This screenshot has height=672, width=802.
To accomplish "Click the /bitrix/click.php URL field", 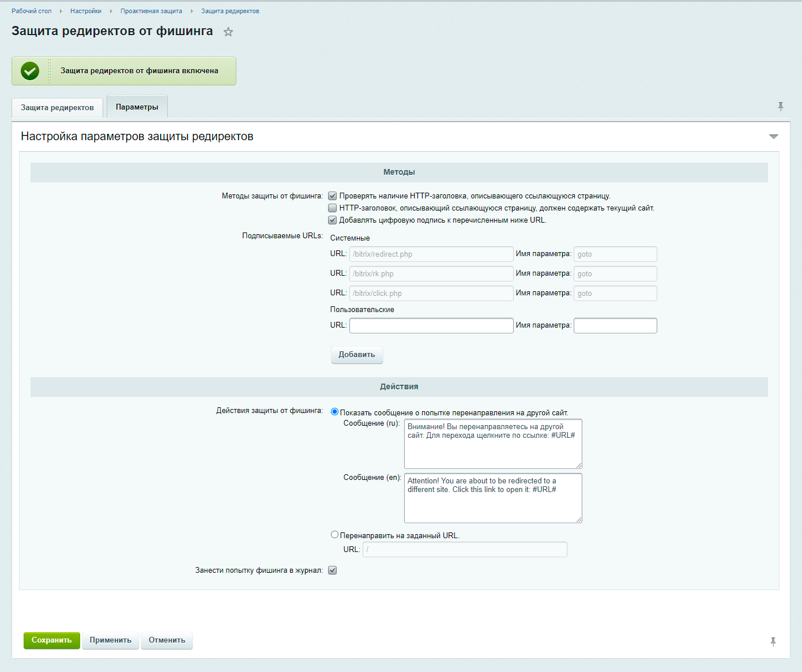I will [x=431, y=294].
